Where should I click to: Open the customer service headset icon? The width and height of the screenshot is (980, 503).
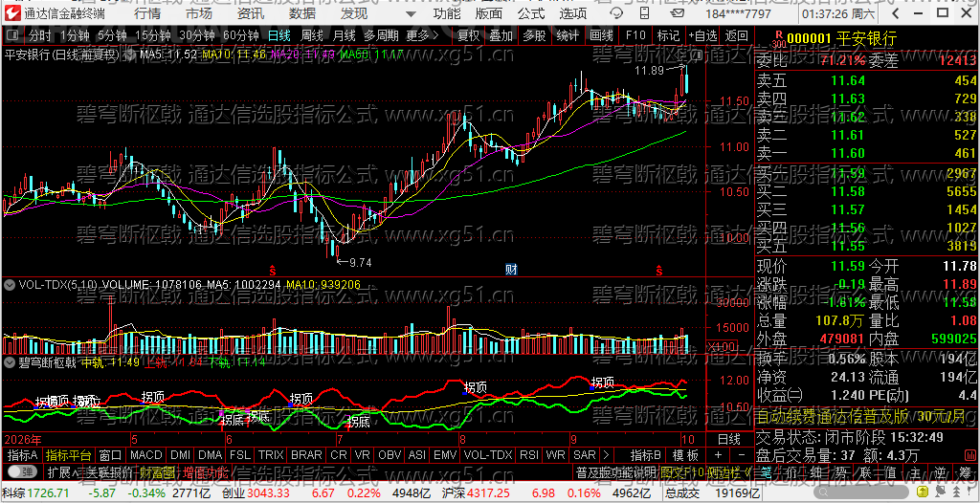pos(616,13)
